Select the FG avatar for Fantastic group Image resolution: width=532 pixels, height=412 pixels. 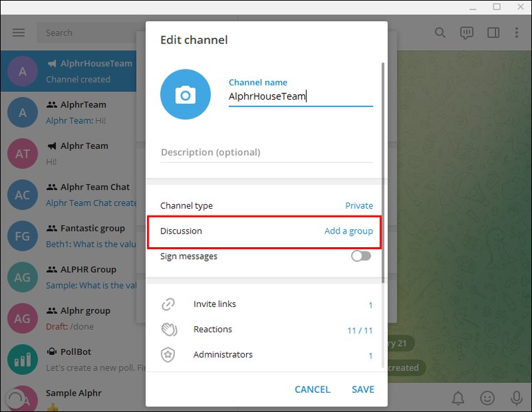(x=23, y=236)
